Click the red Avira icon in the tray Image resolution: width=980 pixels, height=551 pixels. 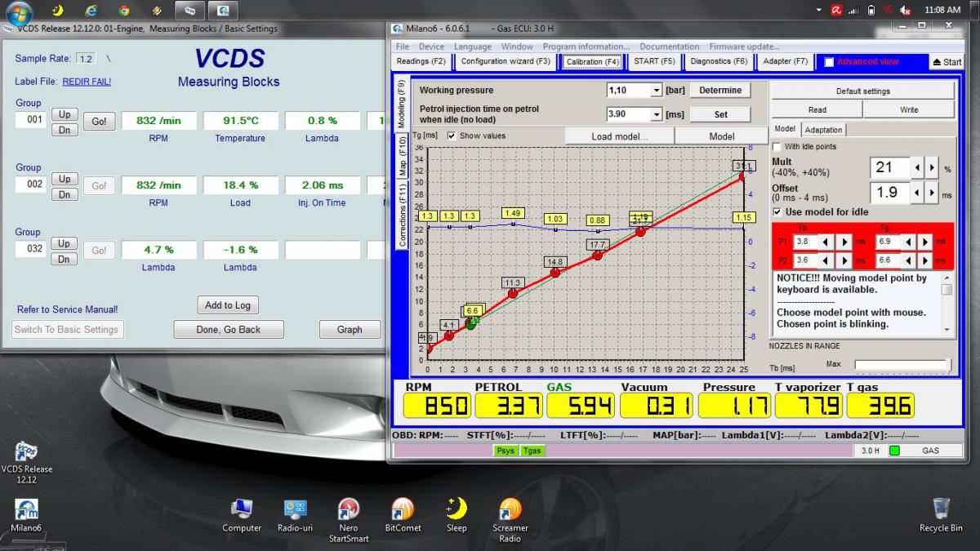tap(836, 11)
